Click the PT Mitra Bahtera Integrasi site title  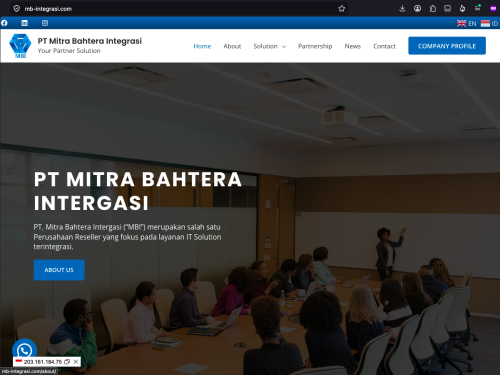click(90, 41)
